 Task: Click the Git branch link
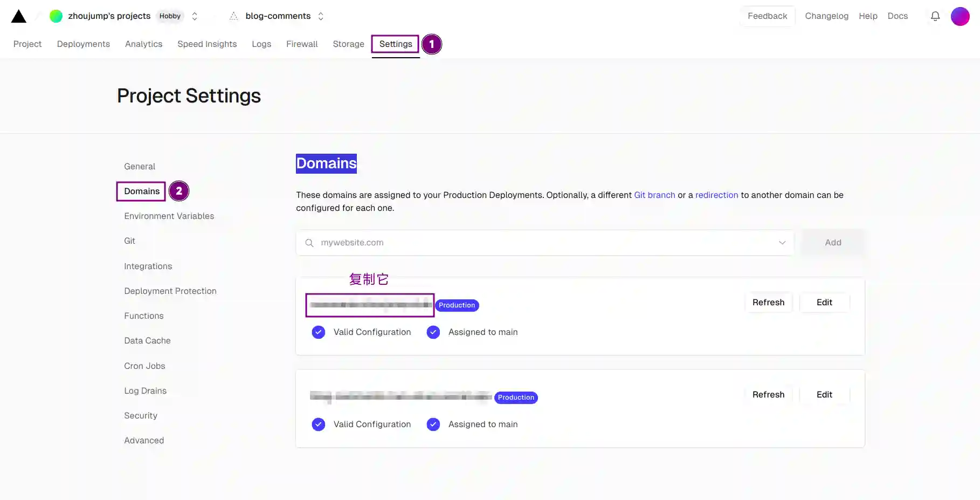tap(654, 195)
